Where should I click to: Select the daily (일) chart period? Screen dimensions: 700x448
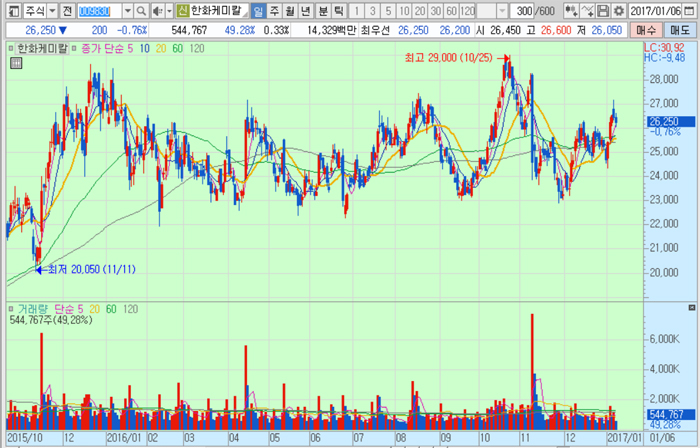259,10
